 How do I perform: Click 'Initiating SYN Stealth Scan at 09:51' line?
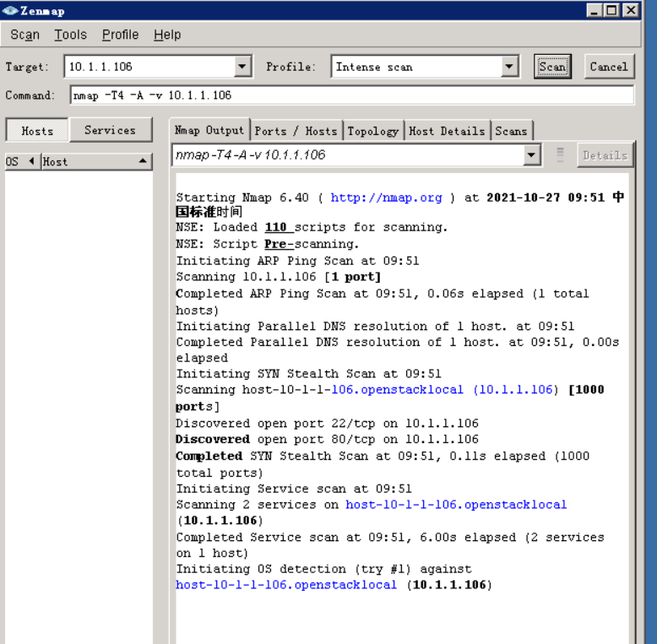pyautogui.click(x=308, y=374)
